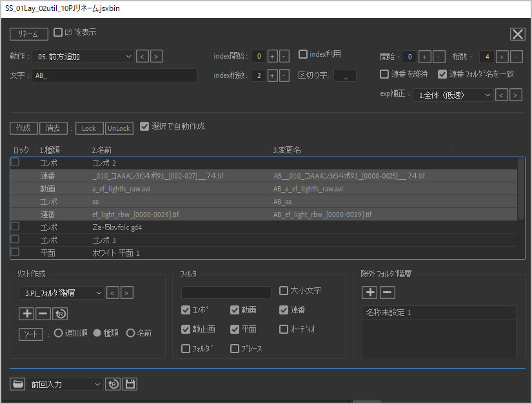
Task: Click the reset icon next to 前回入力 dropdown
Action: point(113,384)
